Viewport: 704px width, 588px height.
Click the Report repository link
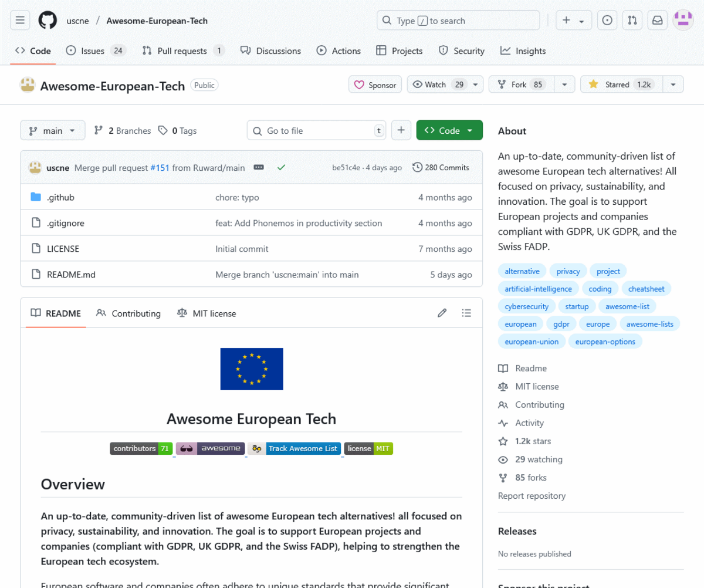click(x=532, y=496)
